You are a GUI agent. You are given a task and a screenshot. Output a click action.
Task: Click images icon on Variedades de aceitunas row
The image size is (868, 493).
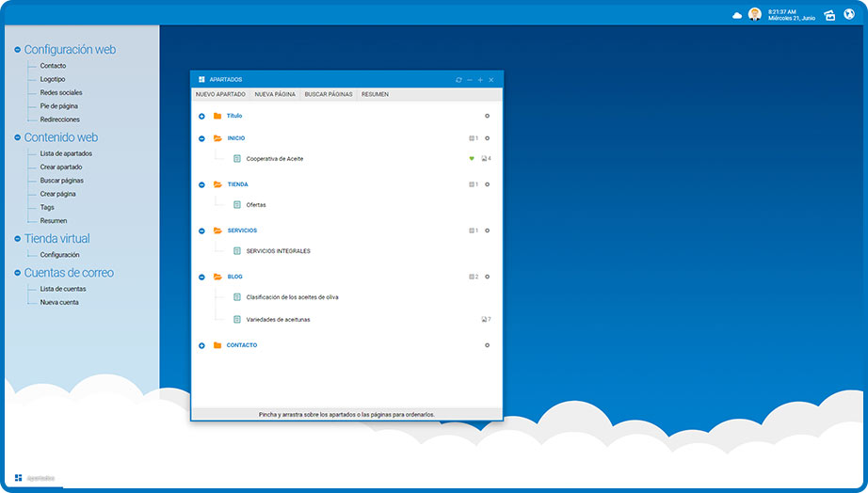(485, 320)
